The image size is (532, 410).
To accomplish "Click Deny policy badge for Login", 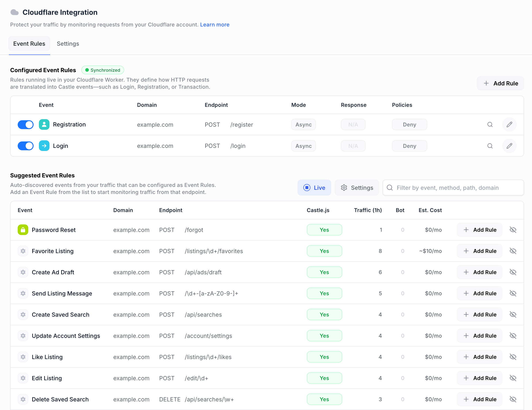I will point(409,146).
